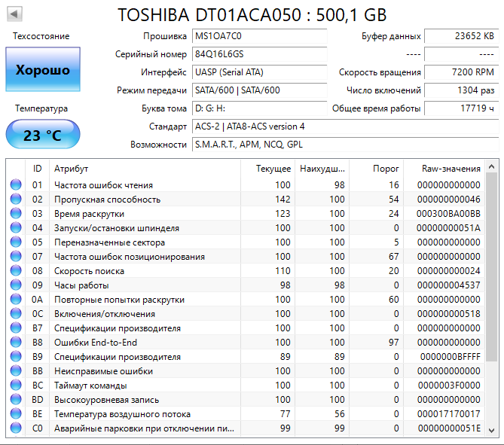Select the Повторные попытки раскрутки row
This screenshot has height=445, width=504.
click(246, 299)
